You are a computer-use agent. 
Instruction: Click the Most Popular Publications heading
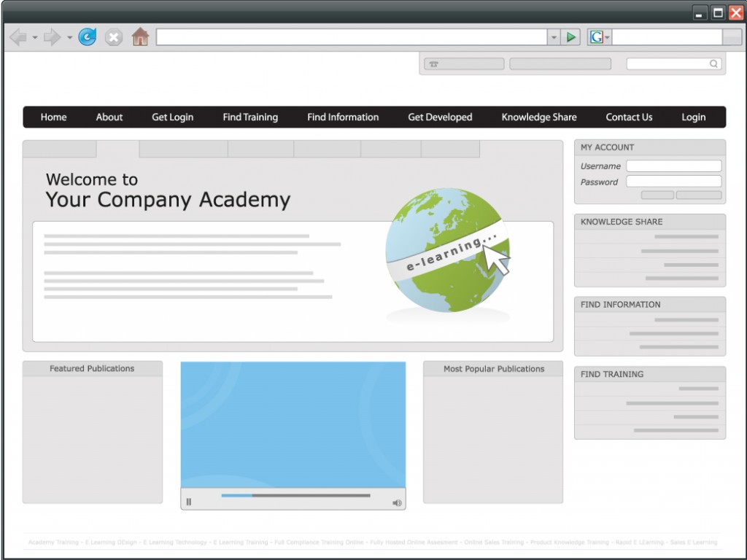pos(494,369)
